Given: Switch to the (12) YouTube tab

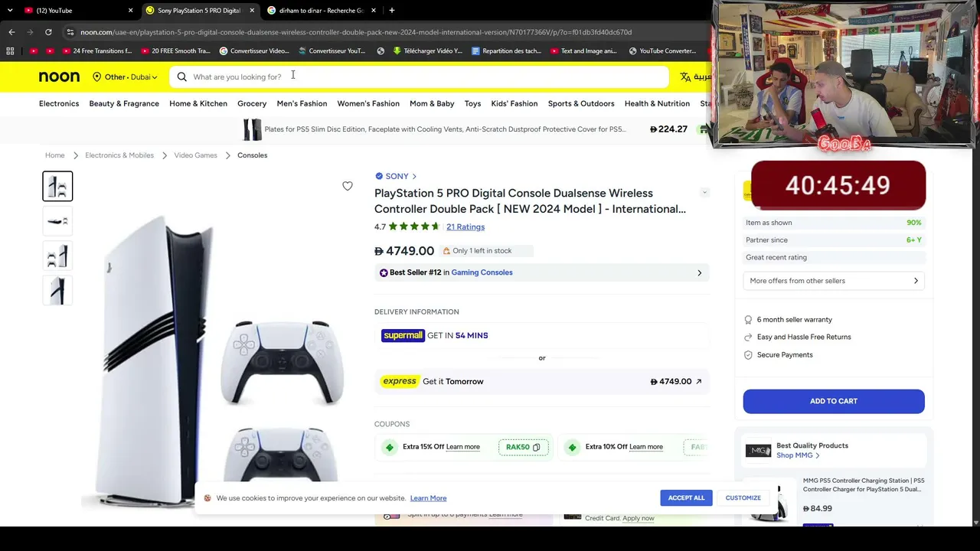Looking at the screenshot, I should click(77, 11).
